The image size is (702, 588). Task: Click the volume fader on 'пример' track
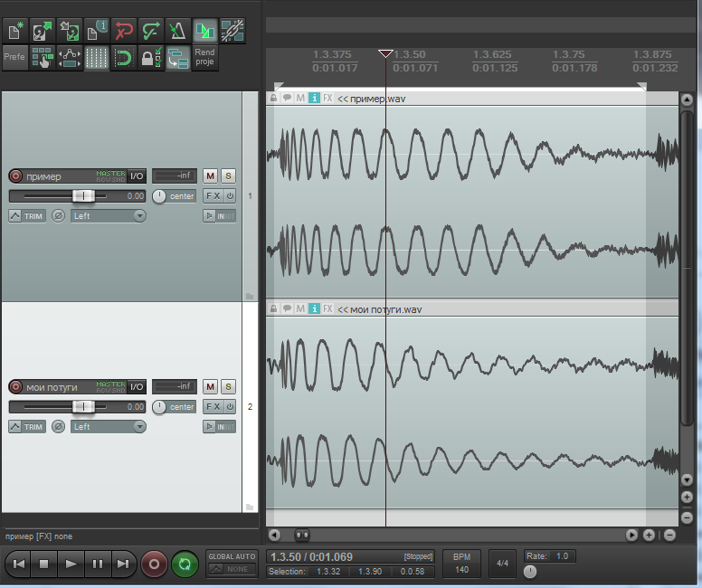tap(83, 195)
